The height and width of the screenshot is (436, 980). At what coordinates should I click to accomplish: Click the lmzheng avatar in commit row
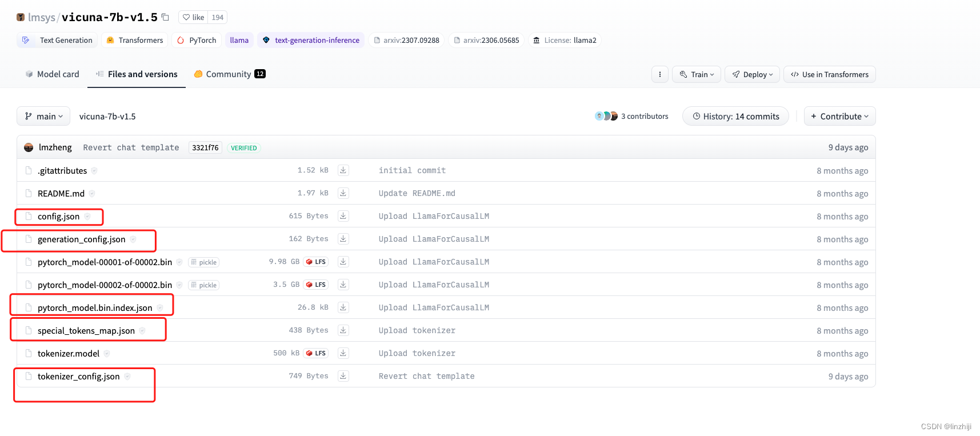click(x=29, y=147)
